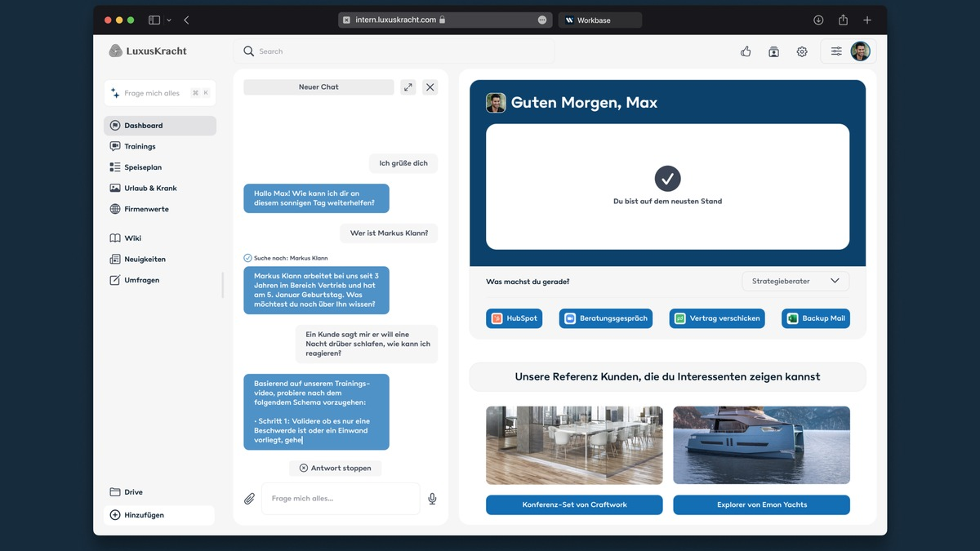Open the Neuigkeiten news section

pos(143,259)
